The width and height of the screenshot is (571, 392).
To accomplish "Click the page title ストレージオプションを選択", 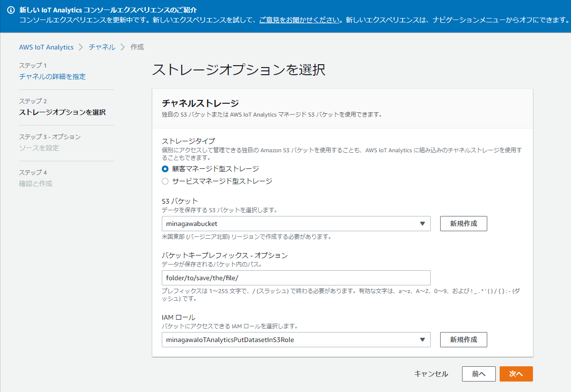I will tap(239, 70).
